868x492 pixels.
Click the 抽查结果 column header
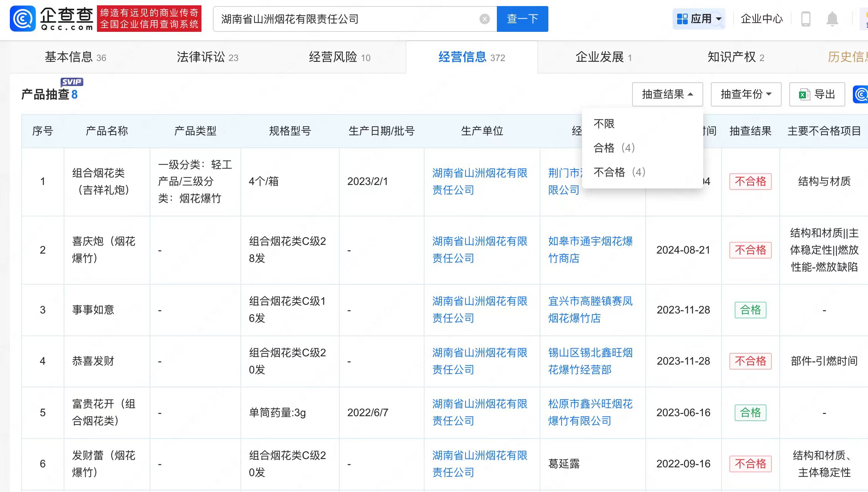[x=750, y=131]
